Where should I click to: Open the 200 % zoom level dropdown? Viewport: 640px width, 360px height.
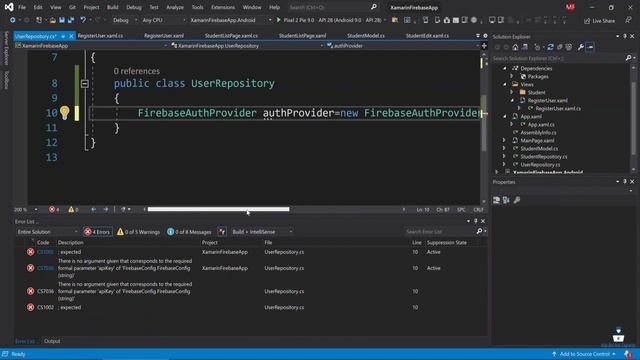pos(25,209)
